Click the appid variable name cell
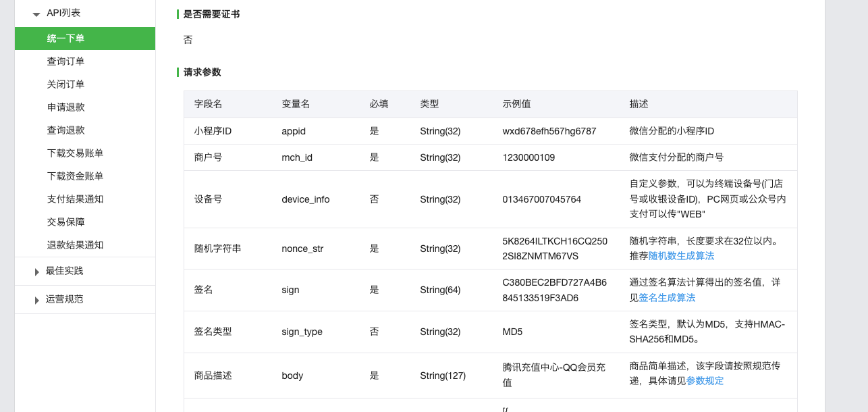The width and height of the screenshot is (868, 412). 294,131
